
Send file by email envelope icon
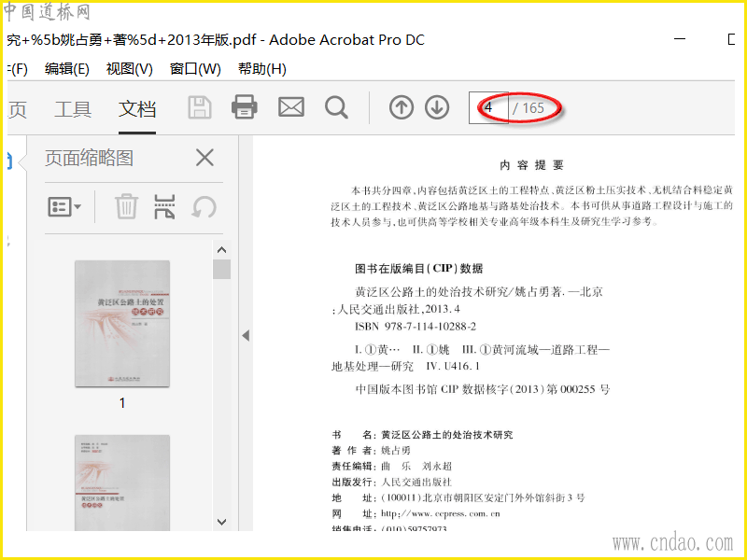coord(291,107)
